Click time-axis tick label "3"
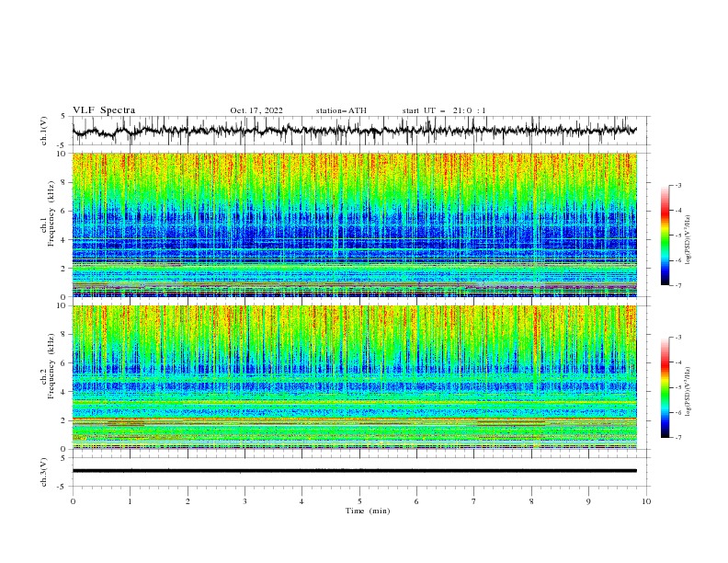Viewport: 728px width, 563px height. [x=245, y=501]
